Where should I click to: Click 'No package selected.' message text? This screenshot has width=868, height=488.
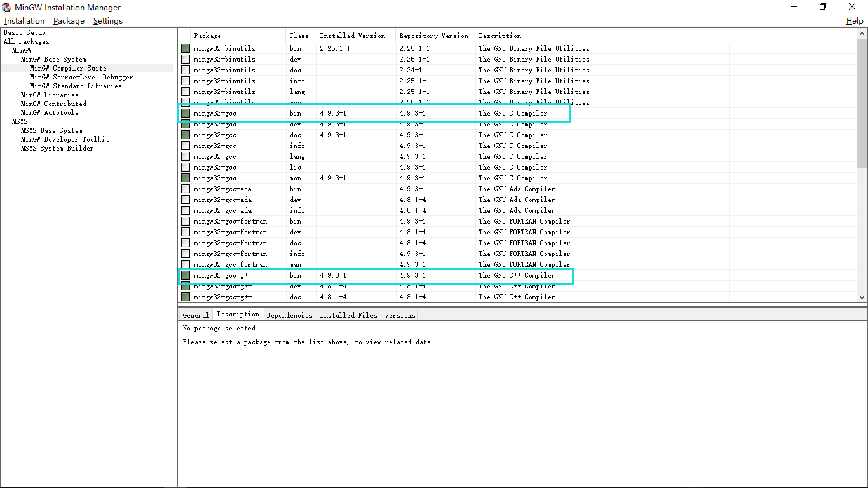point(220,328)
